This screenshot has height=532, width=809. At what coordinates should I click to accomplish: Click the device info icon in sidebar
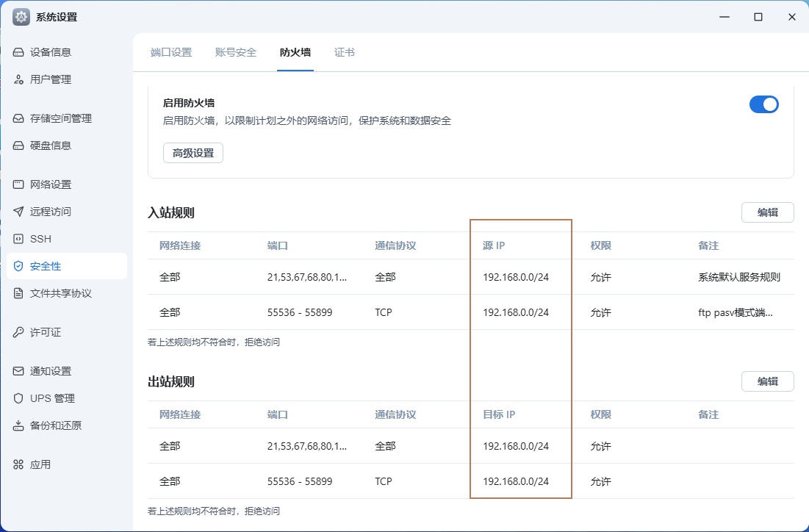(18, 52)
